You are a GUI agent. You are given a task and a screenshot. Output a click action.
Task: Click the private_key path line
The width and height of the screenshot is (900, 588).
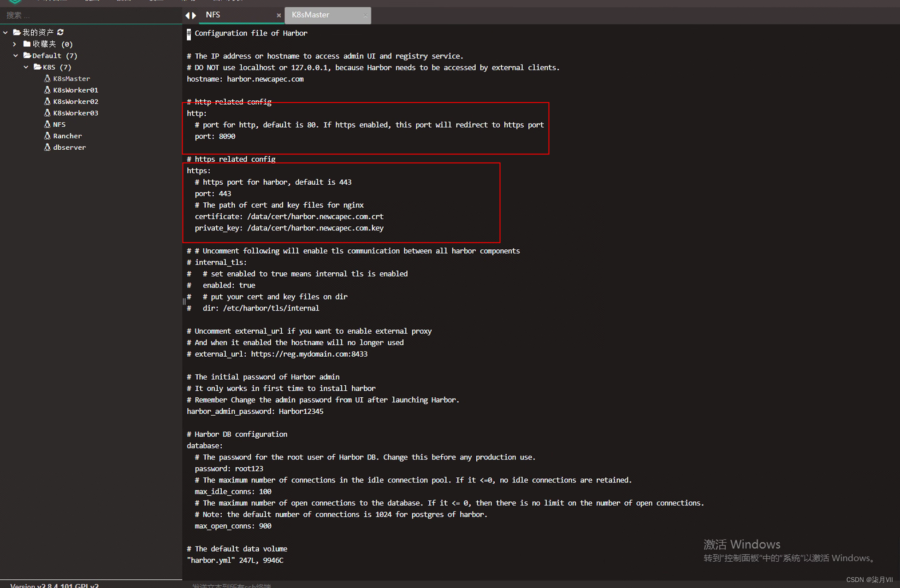tap(289, 229)
